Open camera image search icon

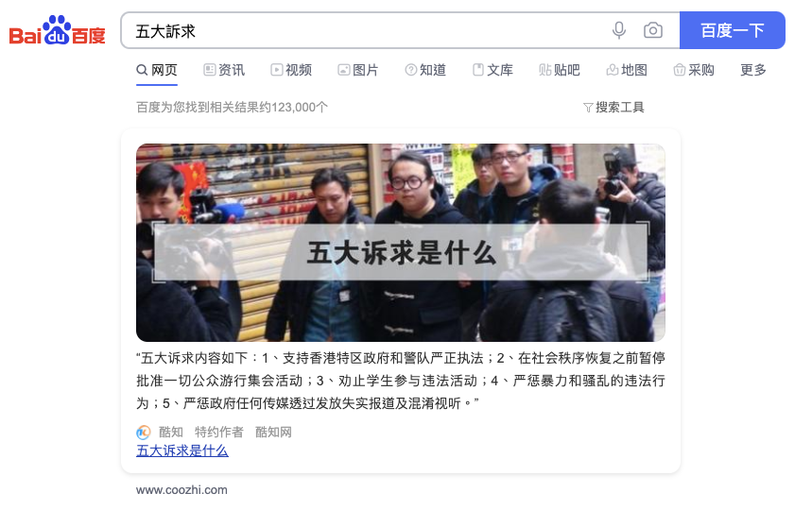pyautogui.click(x=653, y=30)
